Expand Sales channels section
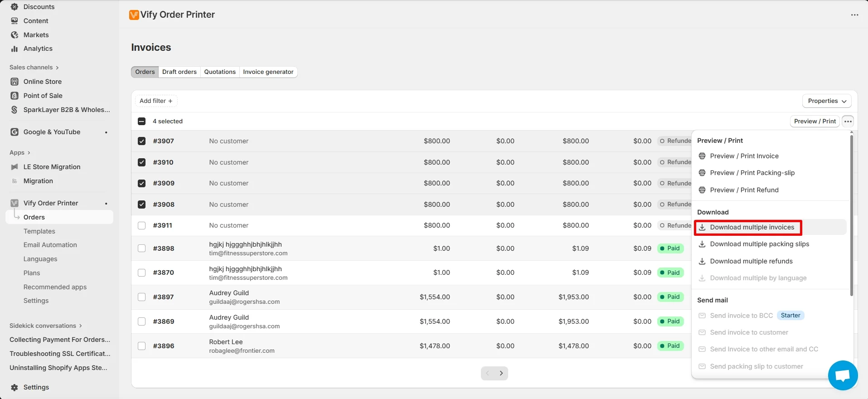 pyautogui.click(x=34, y=68)
